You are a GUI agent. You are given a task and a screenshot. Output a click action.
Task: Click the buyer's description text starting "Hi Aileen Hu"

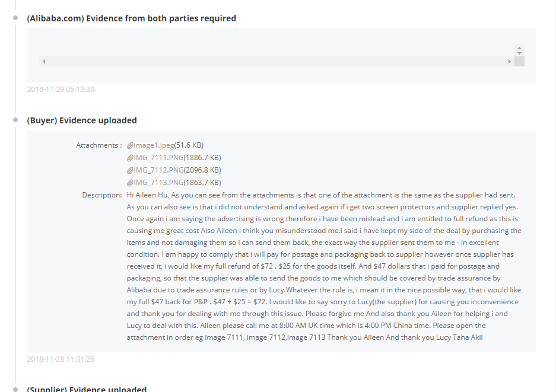point(324,266)
